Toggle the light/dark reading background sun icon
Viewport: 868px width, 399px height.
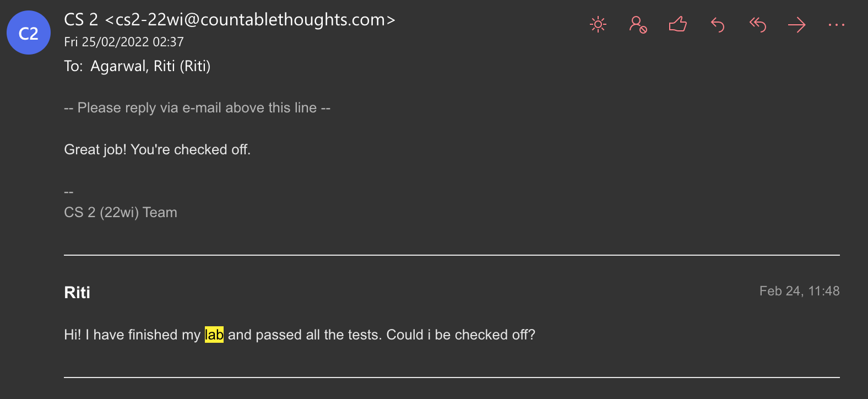click(598, 25)
